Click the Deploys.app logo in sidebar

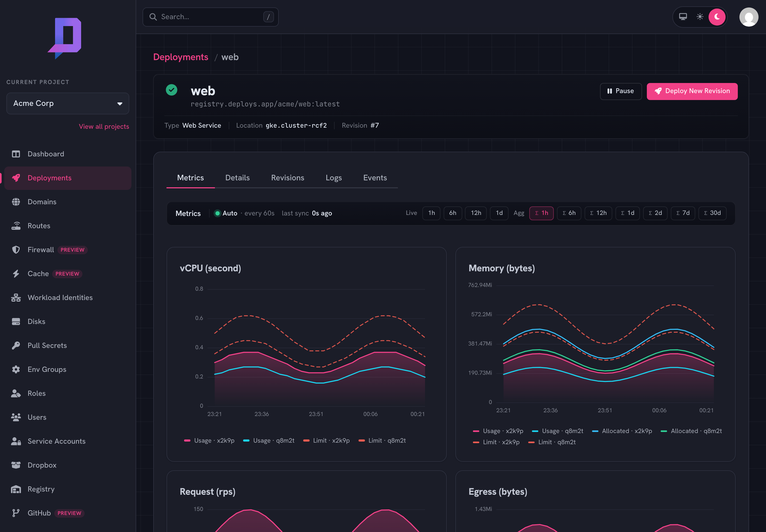click(x=65, y=38)
